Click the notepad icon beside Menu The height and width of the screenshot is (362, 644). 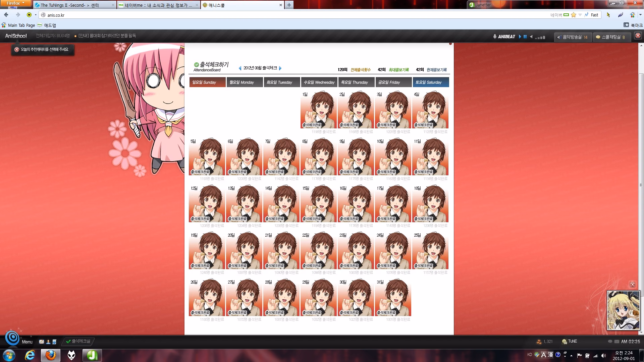[x=41, y=342]
